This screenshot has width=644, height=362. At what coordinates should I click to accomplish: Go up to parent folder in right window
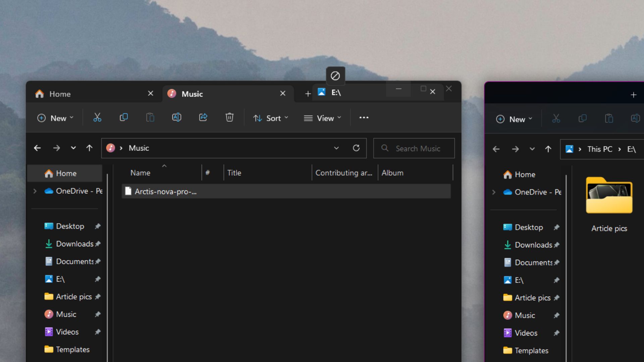pyautogui.click(x=548, y=149)
